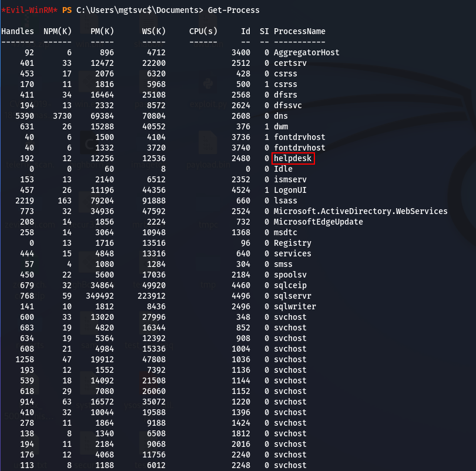Image resolution: width=476 pixels, height=471 pixels.
Task: Select the certsrv process name
Action: (290, 63)
